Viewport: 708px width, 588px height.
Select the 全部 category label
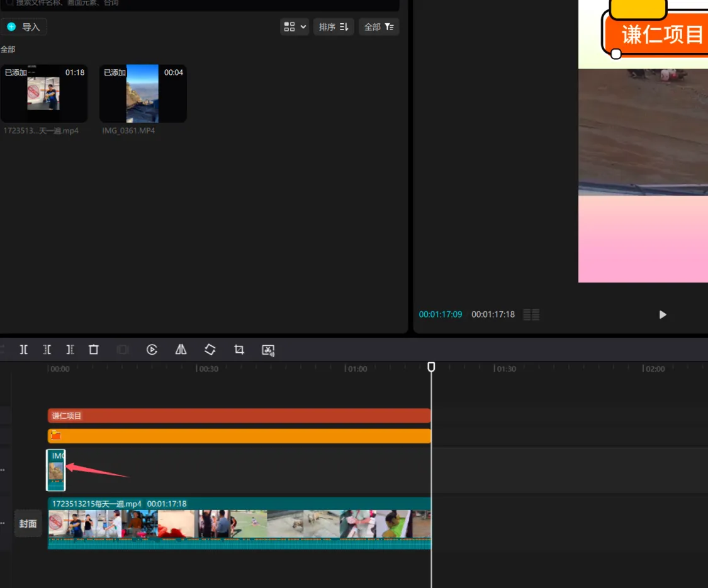click(x=8, y=49)
